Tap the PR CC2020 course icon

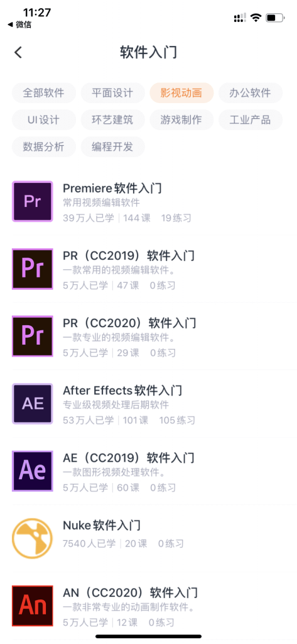click(33, 336)
